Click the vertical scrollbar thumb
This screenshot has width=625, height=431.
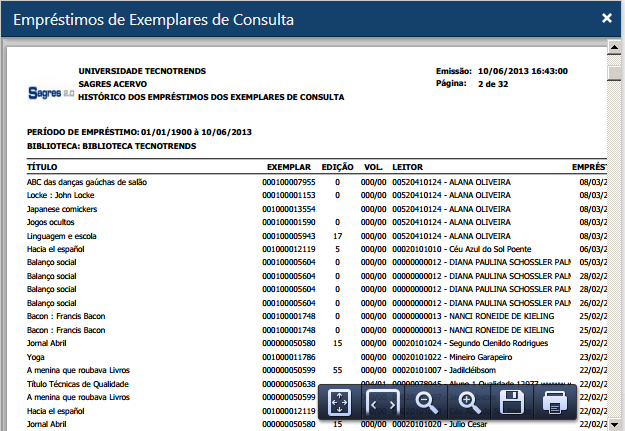pos(614,77)
